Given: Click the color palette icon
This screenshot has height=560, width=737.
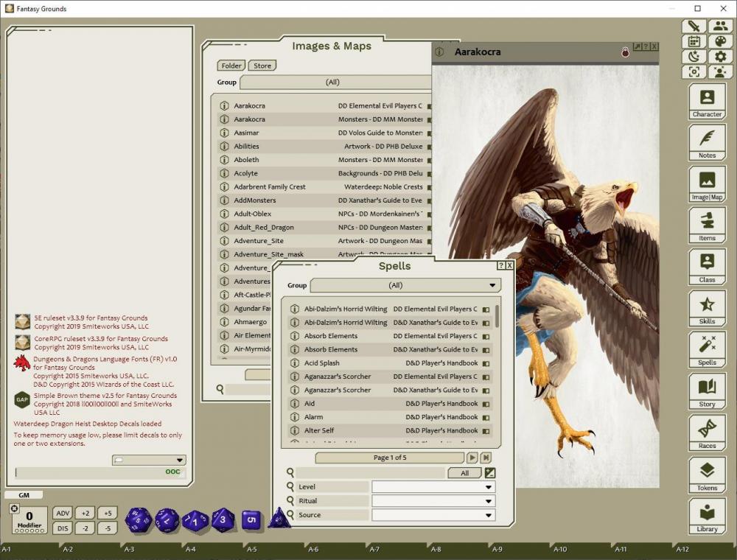Looking at the screenshot, I should point(720,41).
